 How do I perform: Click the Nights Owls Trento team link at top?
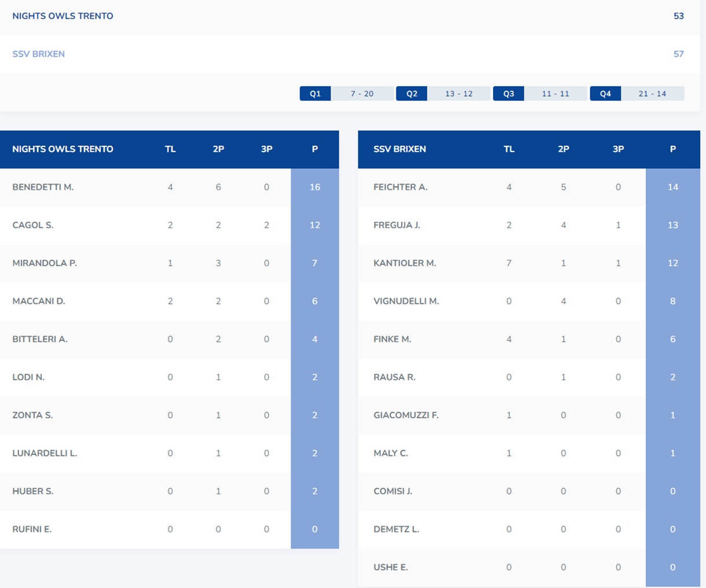tap(62, 16)
